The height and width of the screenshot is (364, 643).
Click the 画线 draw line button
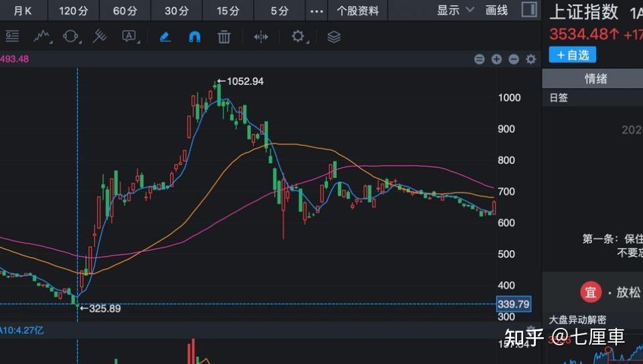(x=496, y=10)
